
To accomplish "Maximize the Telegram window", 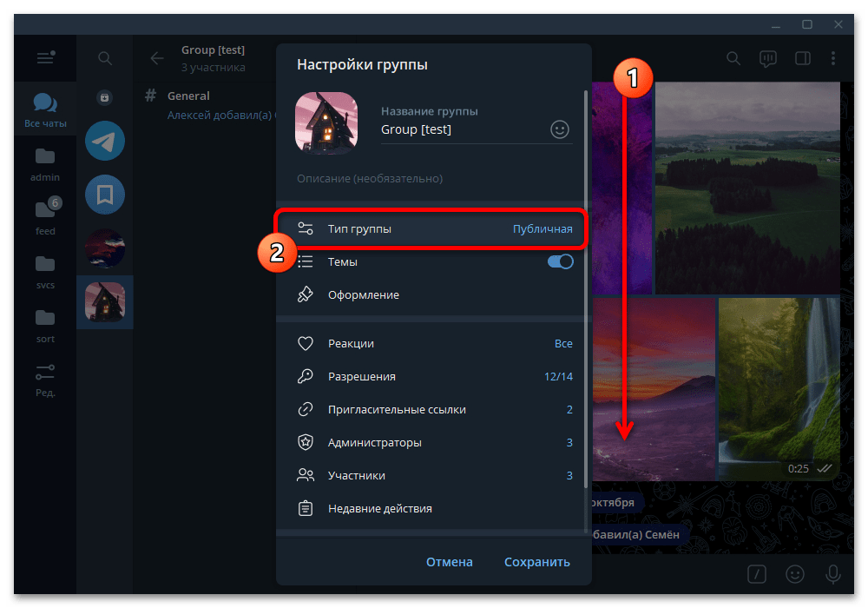I will click(x=807, y=24).
